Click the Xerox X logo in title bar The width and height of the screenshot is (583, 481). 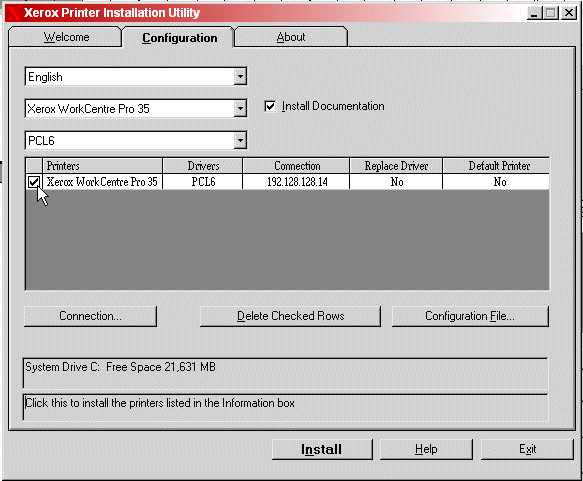(x=14, y=13)
